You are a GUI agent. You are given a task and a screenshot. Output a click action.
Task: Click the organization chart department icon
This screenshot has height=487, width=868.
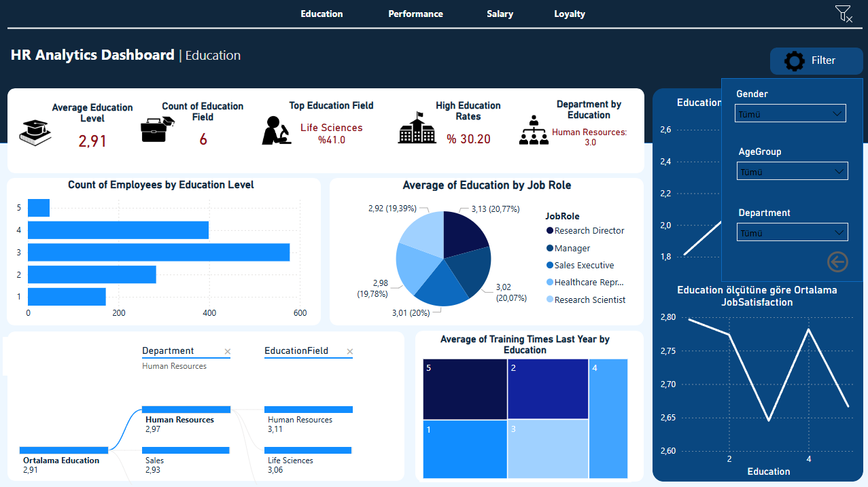tap(534, 129)
